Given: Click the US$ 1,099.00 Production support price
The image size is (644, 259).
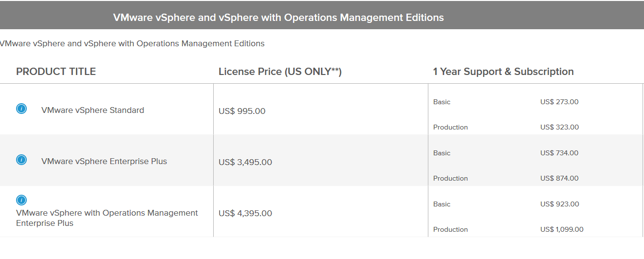Looking at the screenshot, I should 562,229.
